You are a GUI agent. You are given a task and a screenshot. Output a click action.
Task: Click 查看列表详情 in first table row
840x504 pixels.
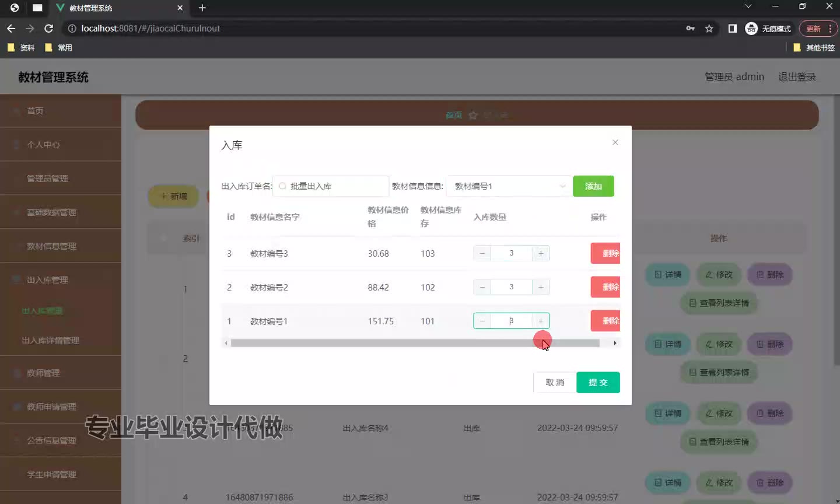[x=719, y=303]
